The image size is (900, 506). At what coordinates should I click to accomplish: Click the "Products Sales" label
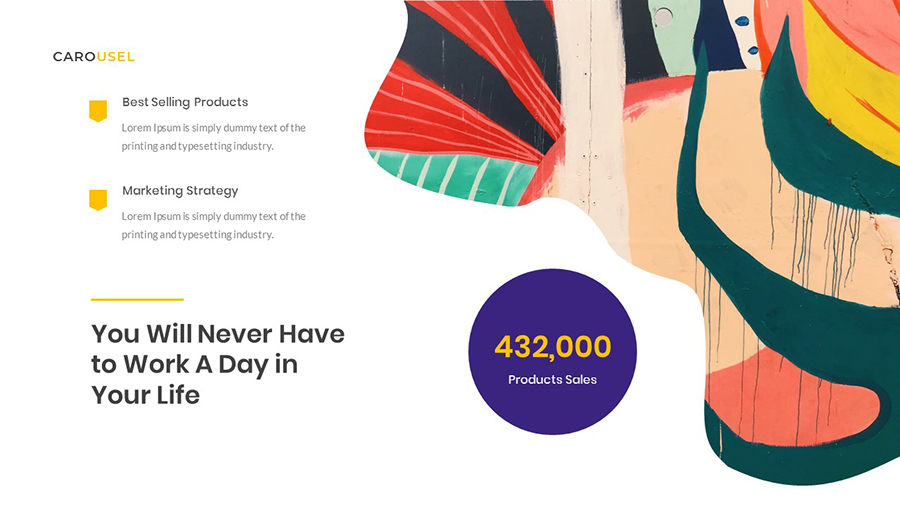click(552, 380)
